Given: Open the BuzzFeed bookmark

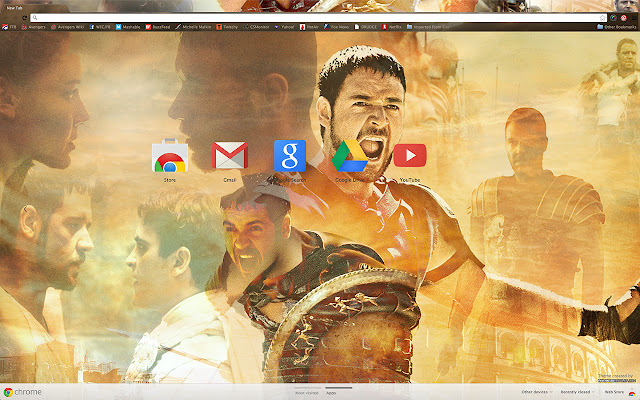Looking at the screenshot, I should coord(158,27).
